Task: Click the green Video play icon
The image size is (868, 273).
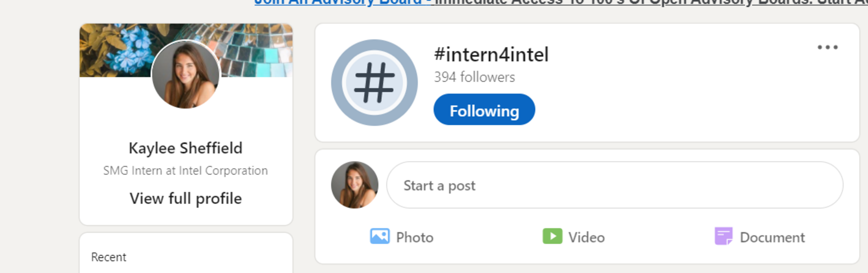Action: [x=552, y=236]
